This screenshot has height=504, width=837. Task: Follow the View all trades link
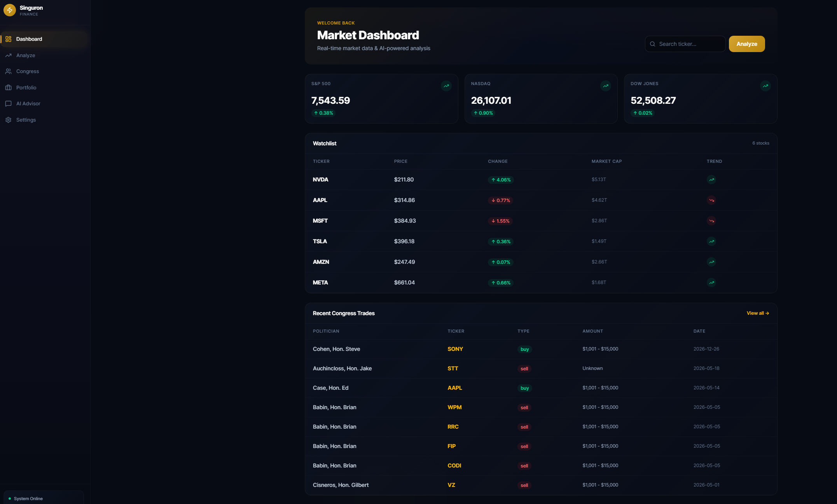[x=757, y=313]
